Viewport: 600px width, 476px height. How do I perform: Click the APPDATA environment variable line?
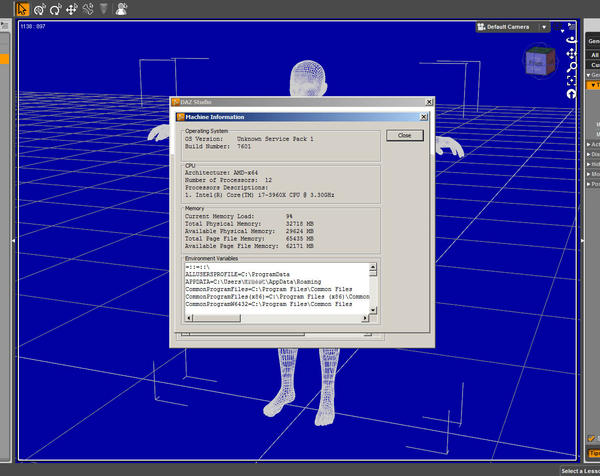253,282
